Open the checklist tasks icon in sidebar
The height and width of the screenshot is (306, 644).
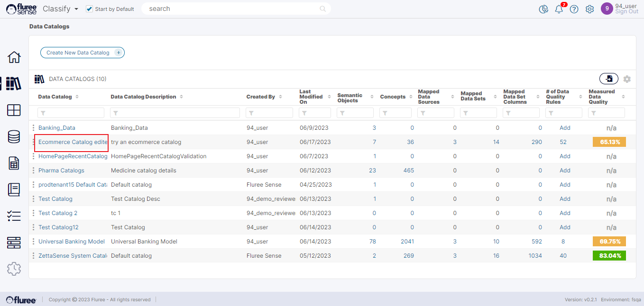[x=14, y=216]
